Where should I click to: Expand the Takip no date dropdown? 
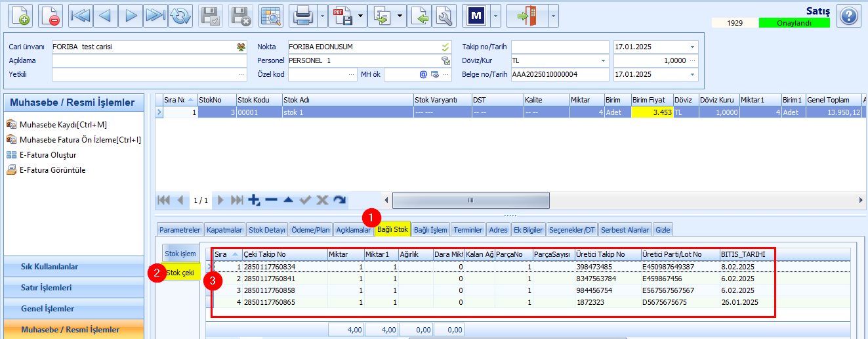(x=692, y=47)
